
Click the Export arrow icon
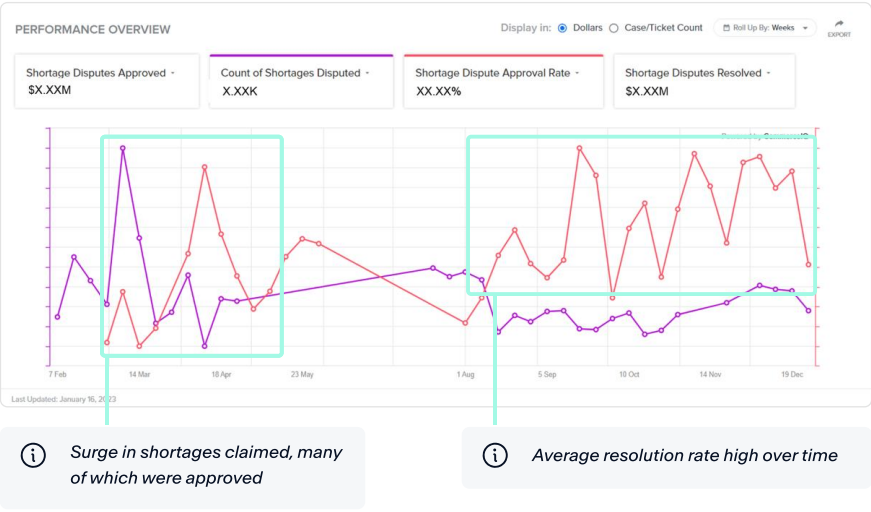pyautogui.click(x=839, y=24)
